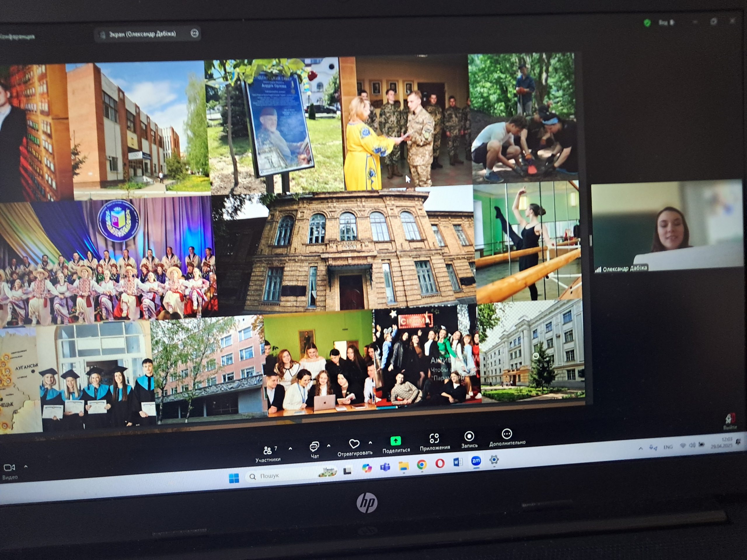Click the Wi-Fi network tray icon

(x=683, y=446)
